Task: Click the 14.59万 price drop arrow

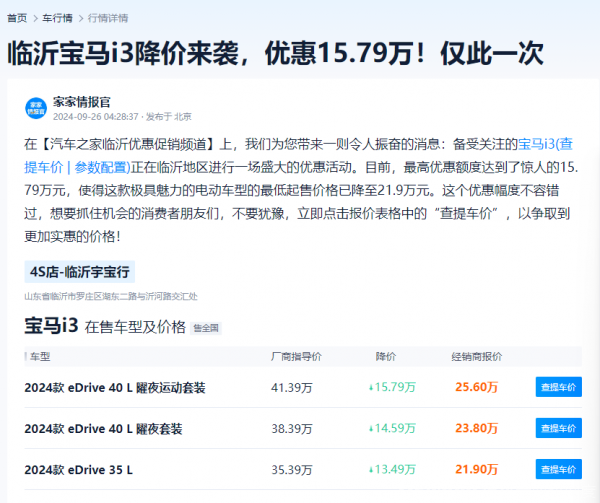Action: (370, 429)
